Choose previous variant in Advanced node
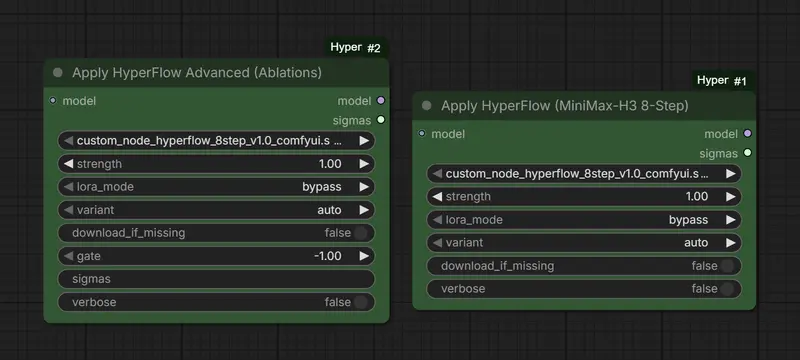The height and width of the screenshot is (360, 800). (68, 210)
